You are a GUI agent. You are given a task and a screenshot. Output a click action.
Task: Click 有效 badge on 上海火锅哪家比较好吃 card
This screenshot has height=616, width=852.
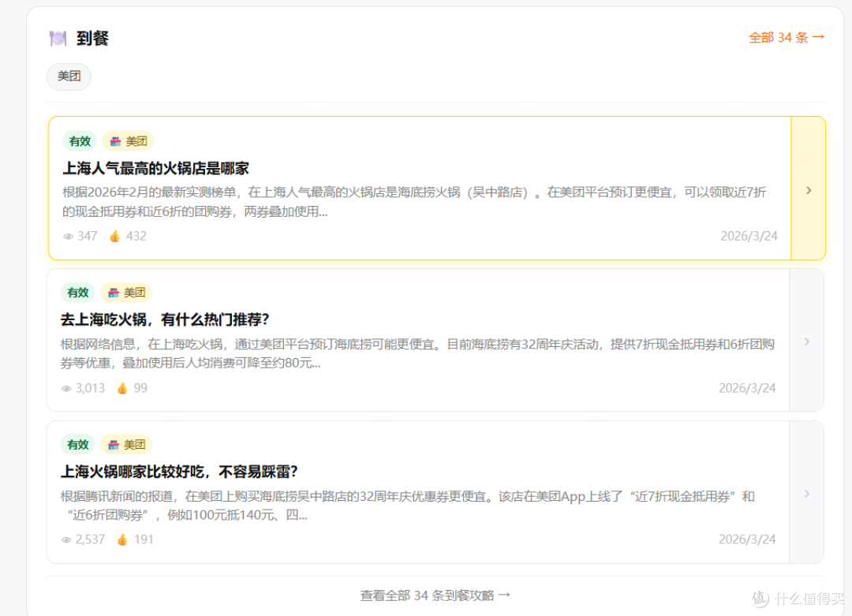tap(77, 444)
